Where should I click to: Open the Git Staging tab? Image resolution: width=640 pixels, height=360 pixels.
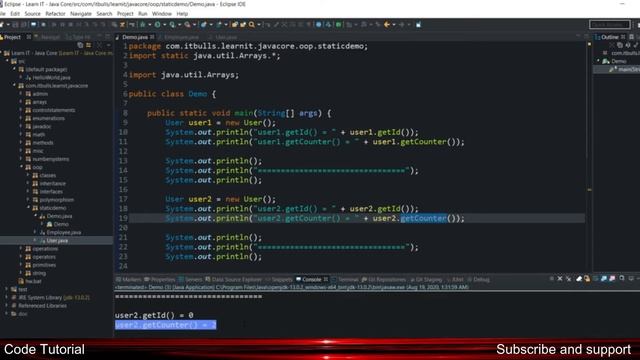coord(426,280)
